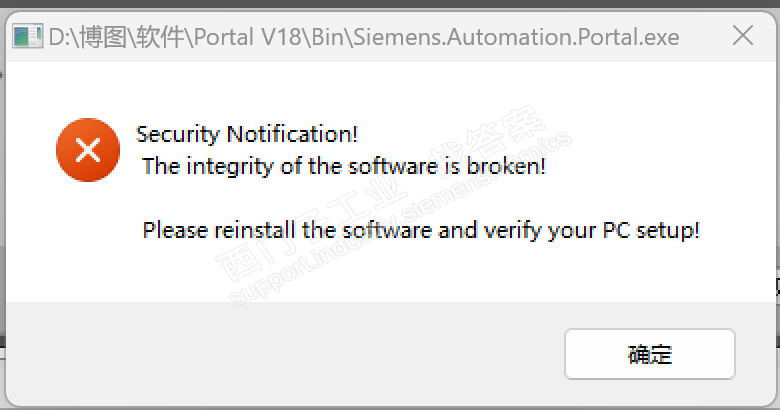
Task: Click the word "reinstall" in the message
Action: pyautogui.click(x=256, y=230)
